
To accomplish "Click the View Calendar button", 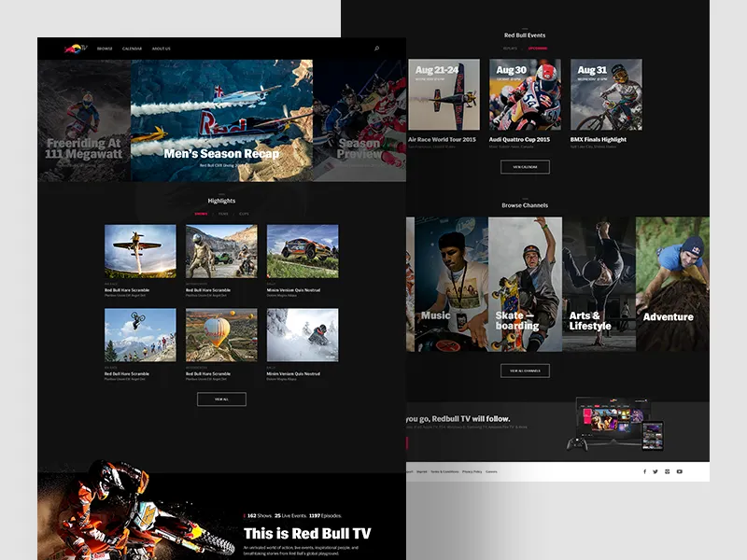I will coord(525,167).
